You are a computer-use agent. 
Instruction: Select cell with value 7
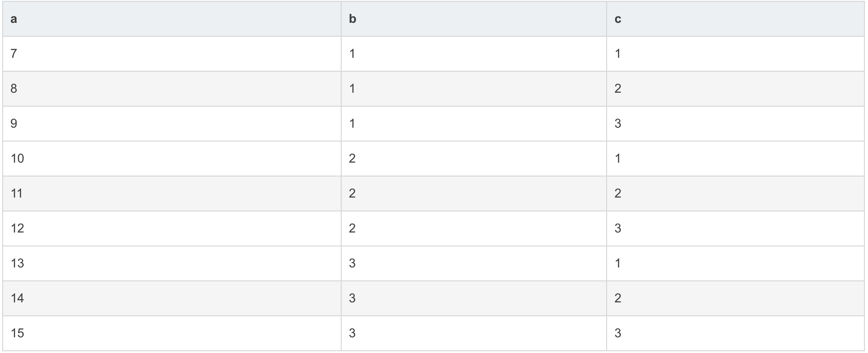(172, 54)
